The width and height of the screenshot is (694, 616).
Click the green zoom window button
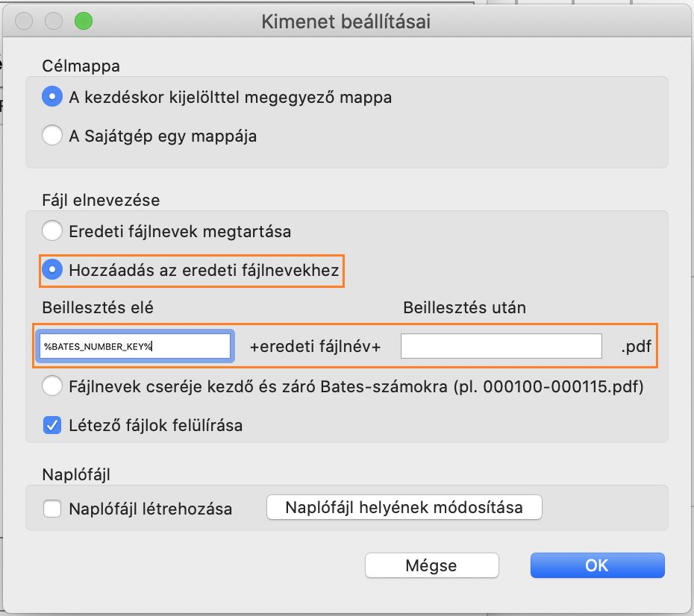coord(83,21)
